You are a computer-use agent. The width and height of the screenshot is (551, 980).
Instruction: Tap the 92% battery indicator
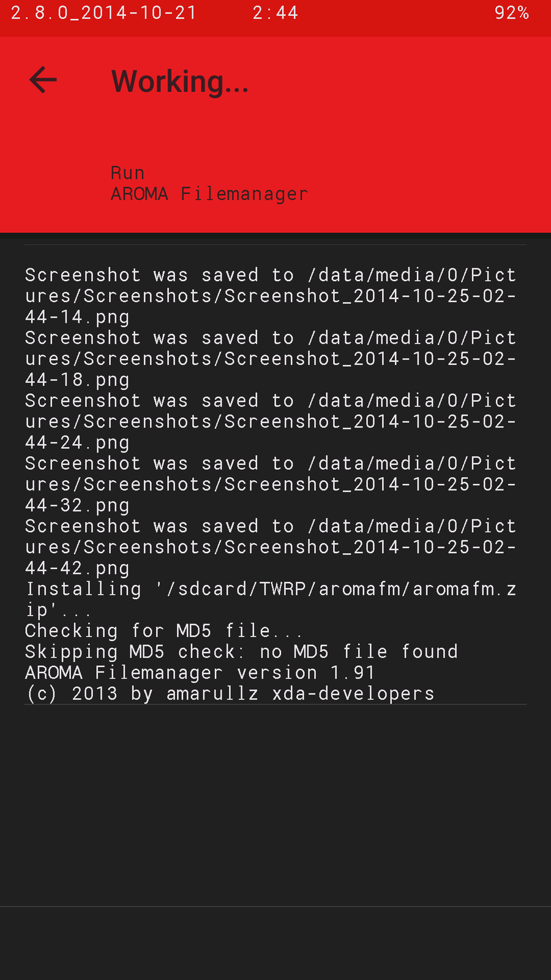pos(511,13)
